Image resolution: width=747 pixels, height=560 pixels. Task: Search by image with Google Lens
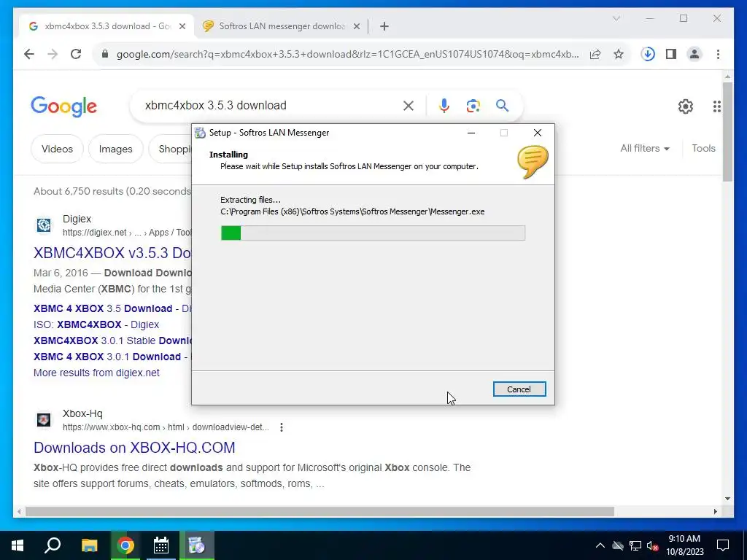473,106
